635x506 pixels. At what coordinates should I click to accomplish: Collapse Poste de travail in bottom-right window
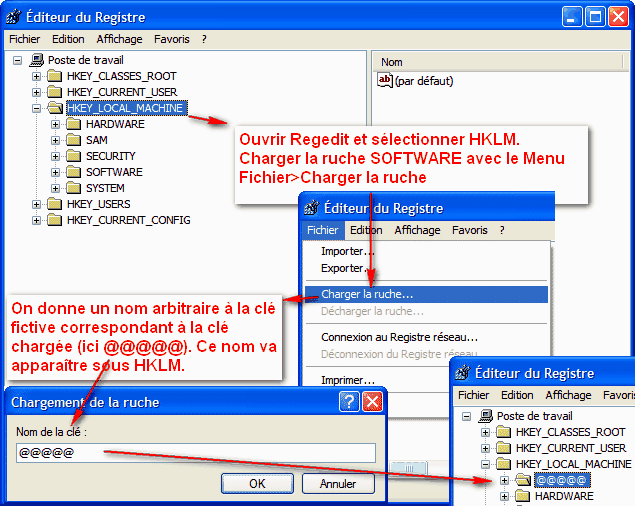467,416
